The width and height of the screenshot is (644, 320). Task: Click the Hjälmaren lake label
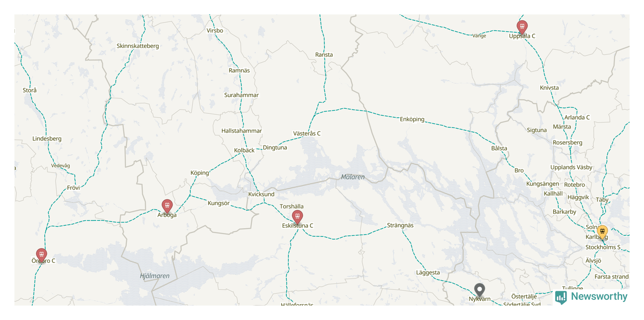pos(155,276)
